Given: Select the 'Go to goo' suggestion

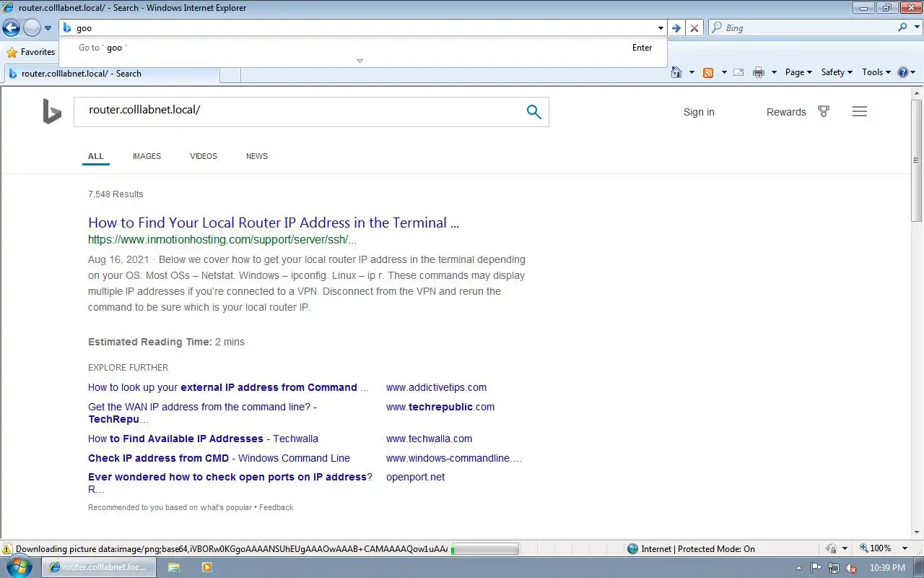Looking at the screenshot, I should pyautogui.click(x=363, y=48).
